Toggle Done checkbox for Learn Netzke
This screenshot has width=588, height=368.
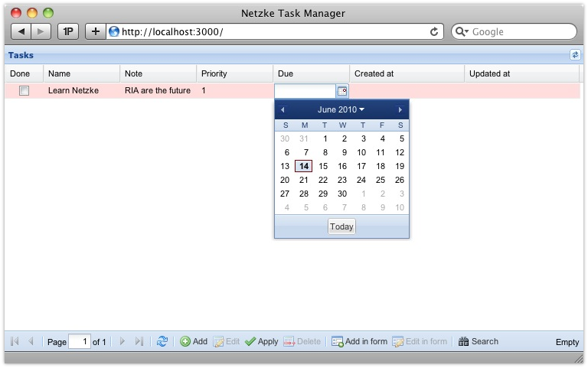(x=24, y=91)
